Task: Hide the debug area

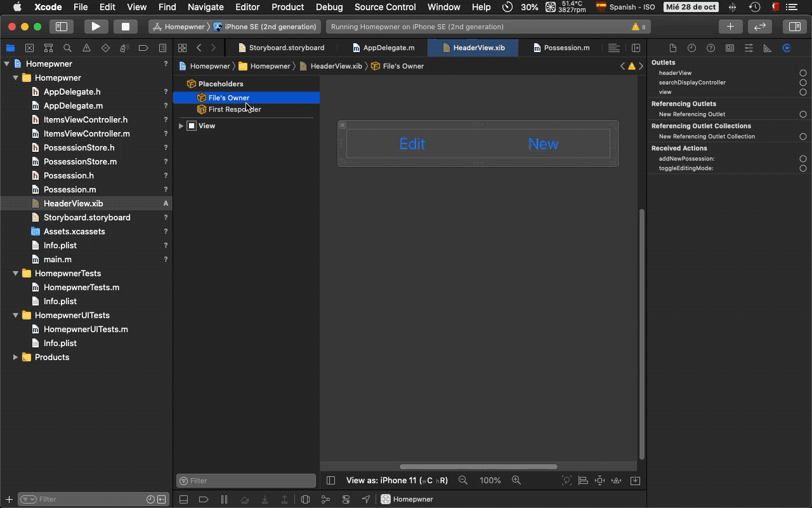Action: (183, 499)
